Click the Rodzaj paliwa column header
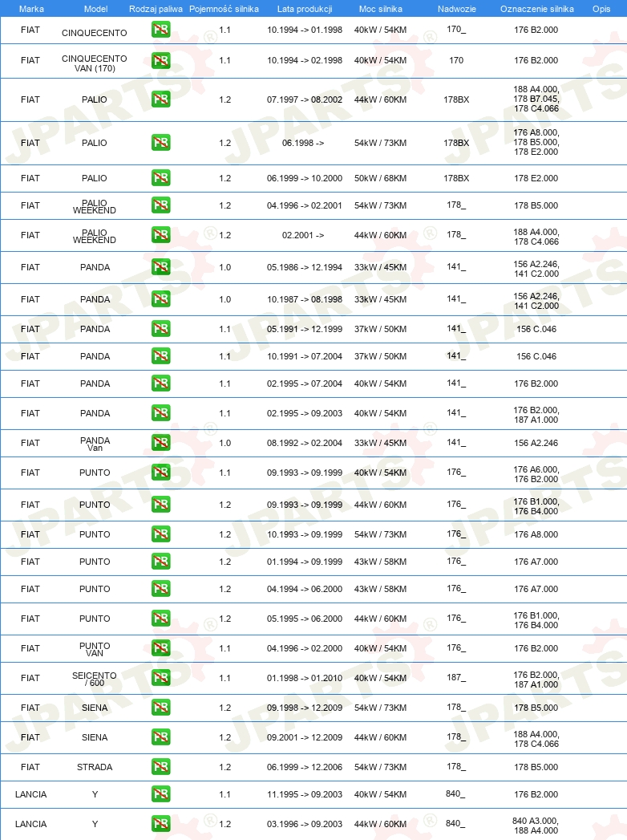Image resolution: width=627 pixels, height=840 pixels. point(156,9)
